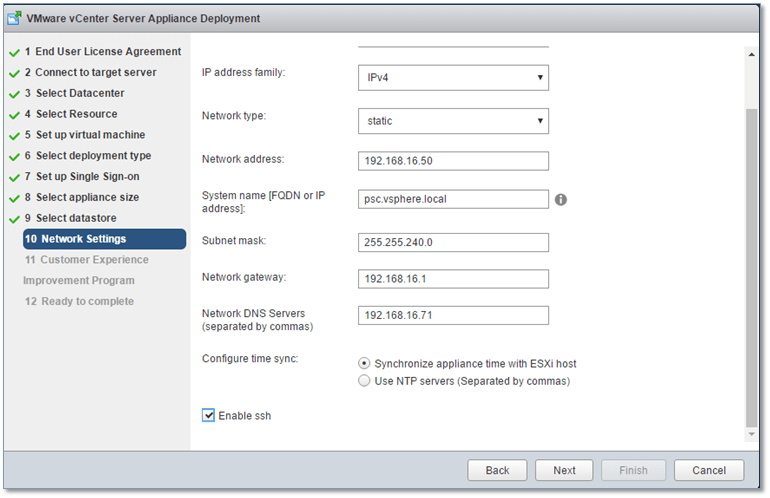The width and height of the screenshot is (770, 498).
Task: Go to step 4 Select Resource
Action: [71, 114]
